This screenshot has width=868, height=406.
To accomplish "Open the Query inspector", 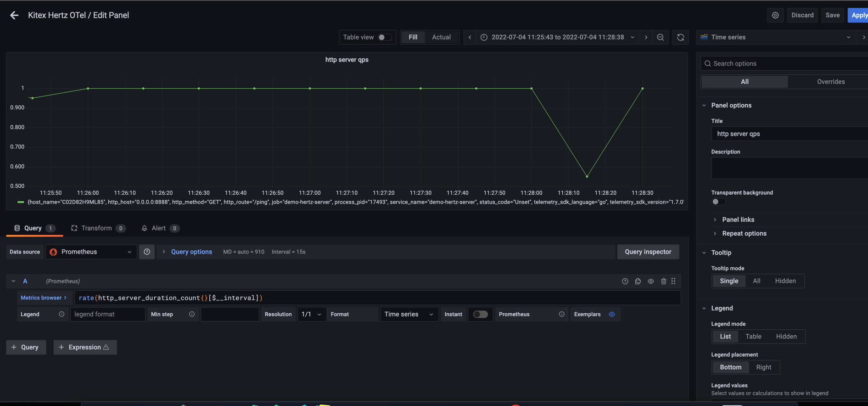I will [x=648, y=252].
